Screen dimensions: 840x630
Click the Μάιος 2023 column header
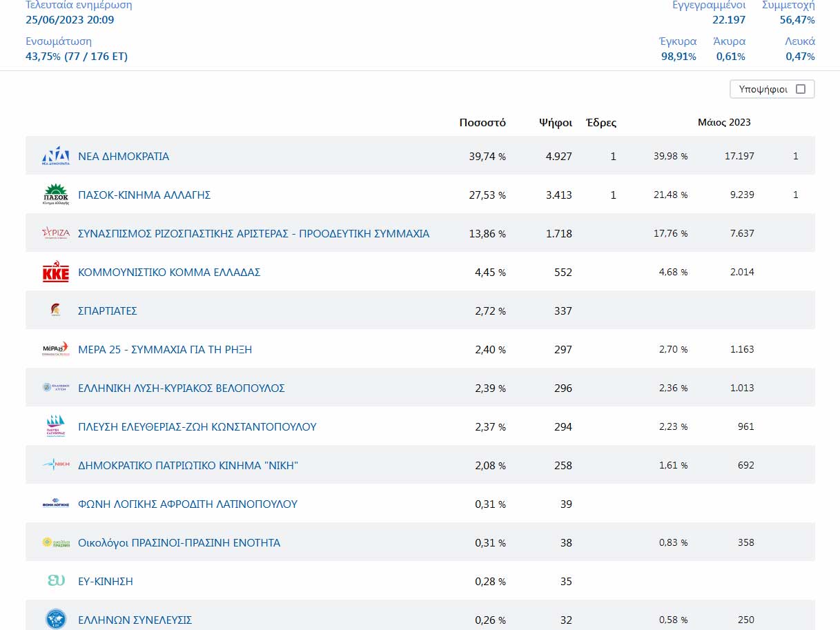tap(724, 123)
